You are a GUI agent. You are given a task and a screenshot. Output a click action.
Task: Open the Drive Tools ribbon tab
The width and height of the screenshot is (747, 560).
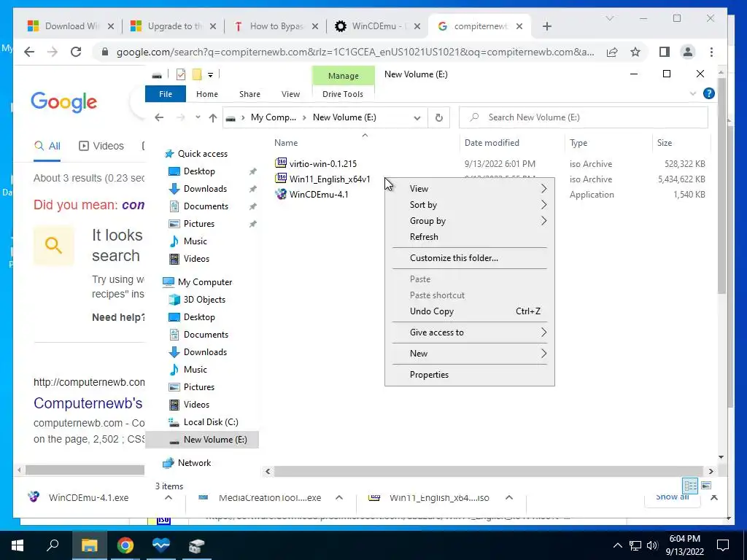pos(343,94)
